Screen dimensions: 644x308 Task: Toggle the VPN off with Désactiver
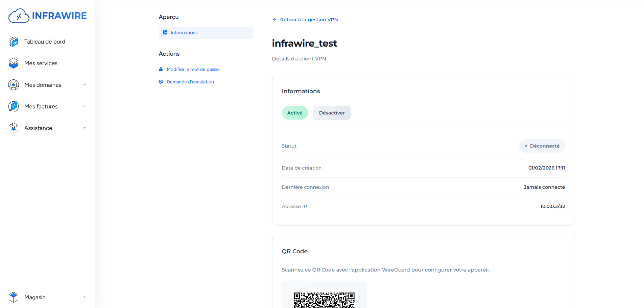(x=331, y=112)
